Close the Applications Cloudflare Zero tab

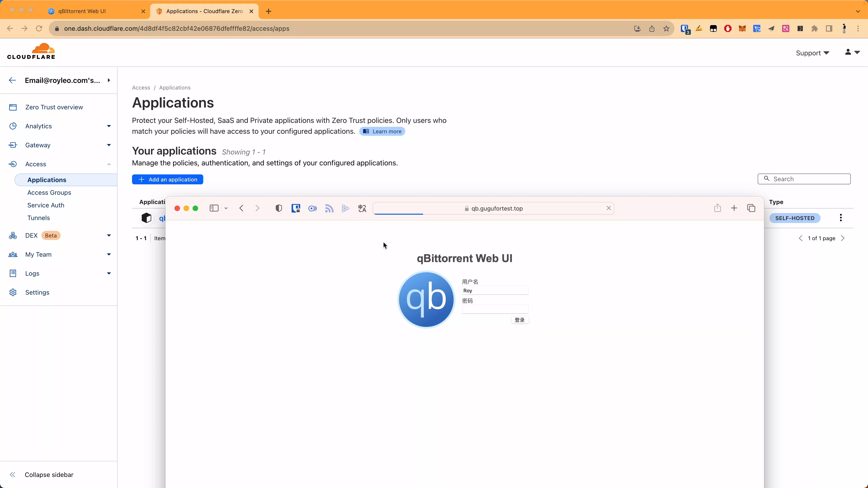tap(251, 11)
